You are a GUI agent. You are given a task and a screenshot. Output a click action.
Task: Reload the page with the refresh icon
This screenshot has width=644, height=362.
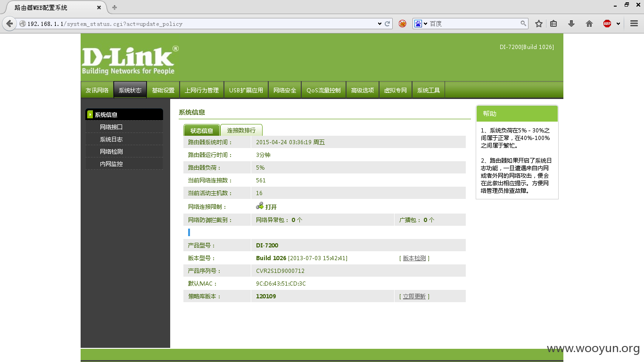(388, 24)
